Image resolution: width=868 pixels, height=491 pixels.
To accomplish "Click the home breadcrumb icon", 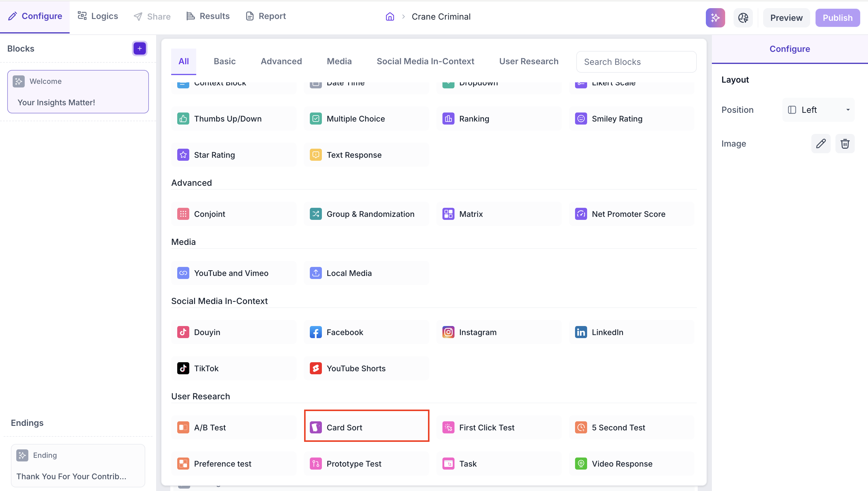I will 390,17.
